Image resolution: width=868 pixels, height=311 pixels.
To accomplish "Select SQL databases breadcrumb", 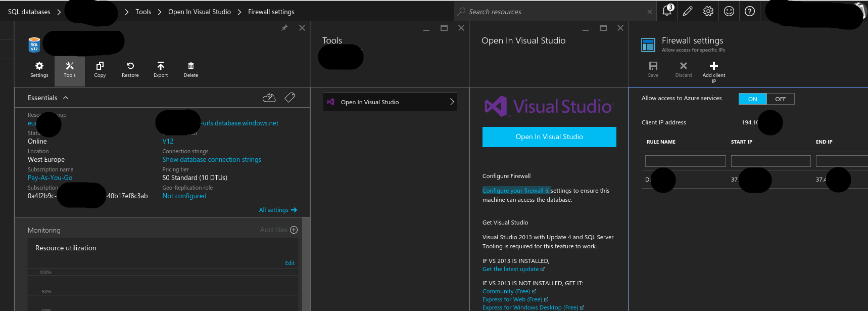I will [29, 12].
